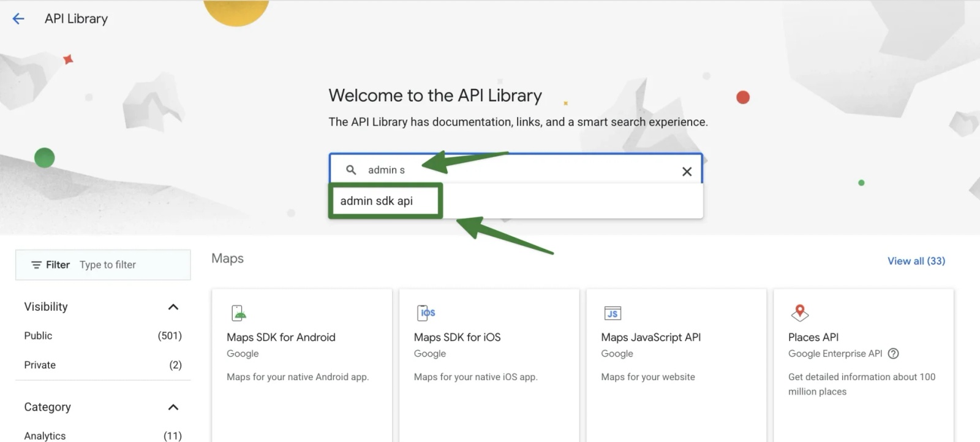The width and height of the screenshot is (980, 442).
Task: Click the Google Enterprise API label
Action: click(835, 354)
